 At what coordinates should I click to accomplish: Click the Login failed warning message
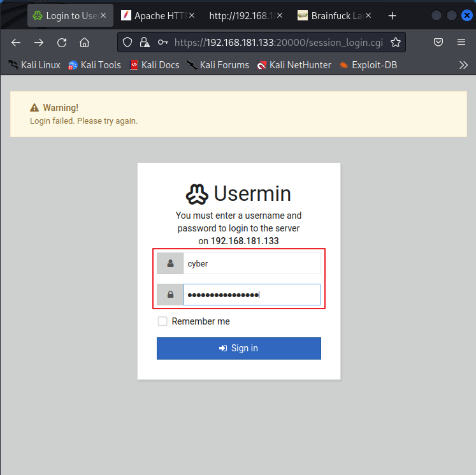83,121
